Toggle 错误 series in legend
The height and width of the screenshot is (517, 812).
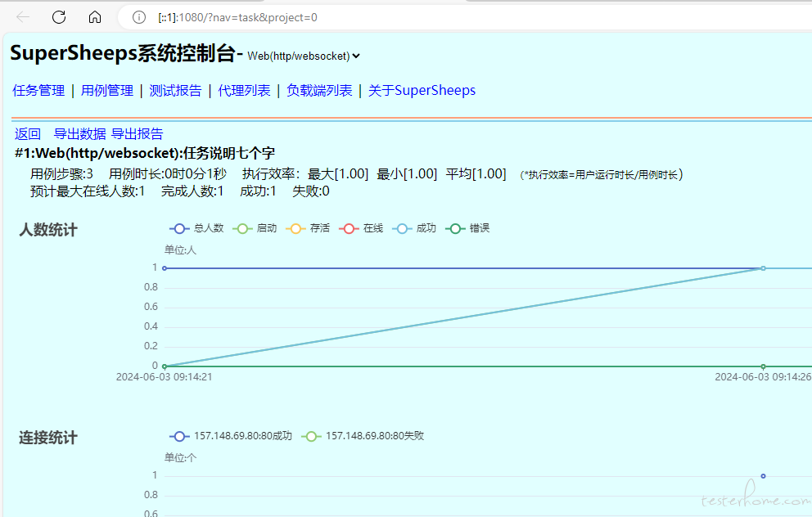pos(467,228)
